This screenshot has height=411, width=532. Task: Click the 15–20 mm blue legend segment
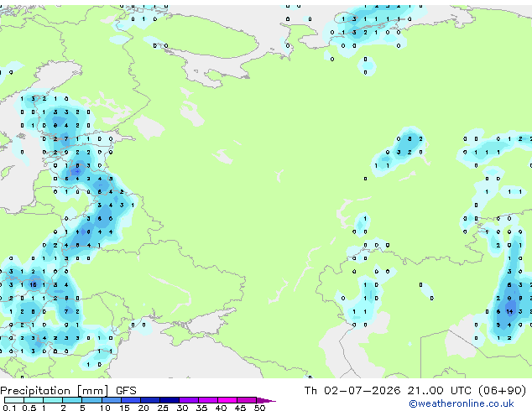point(130,400)
